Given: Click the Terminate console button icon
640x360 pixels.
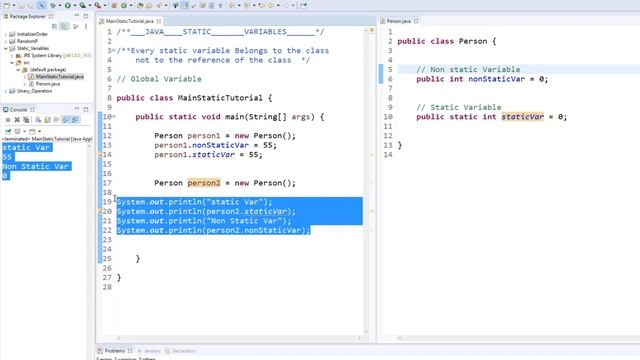Looking at the screenshot, I should click(8, 120).
